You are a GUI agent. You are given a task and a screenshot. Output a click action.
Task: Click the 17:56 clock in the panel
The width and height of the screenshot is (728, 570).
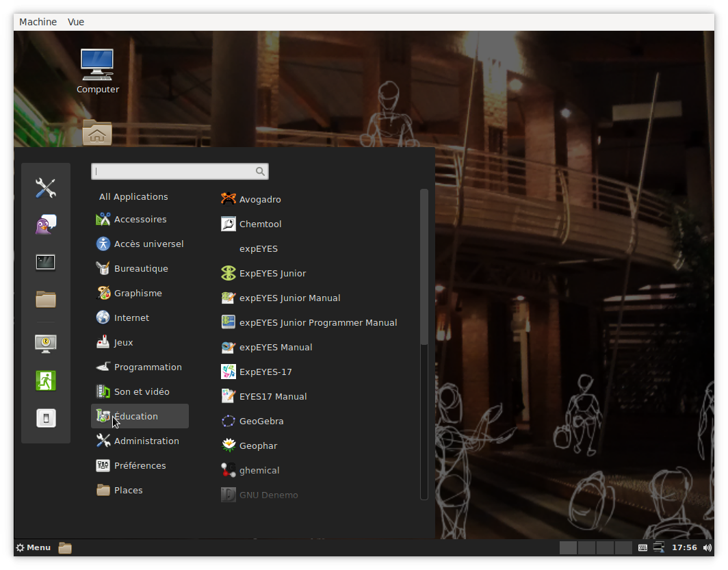(x=684, y=547)
